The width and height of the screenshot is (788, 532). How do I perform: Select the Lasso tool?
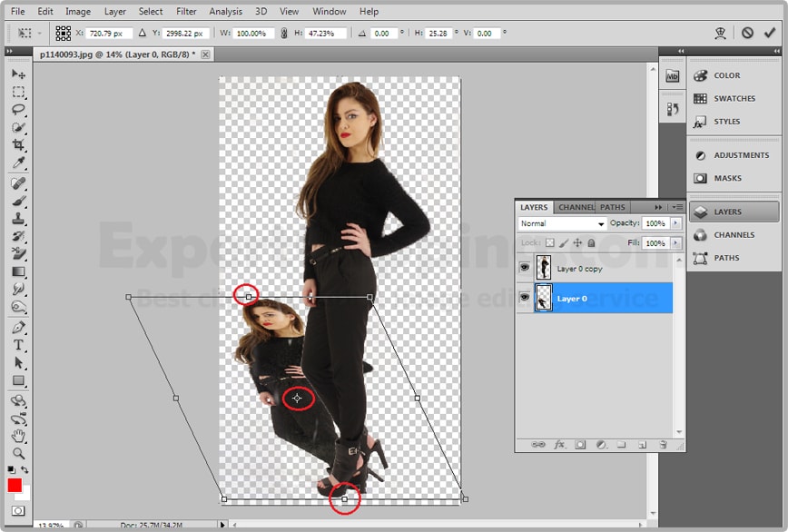(18, 110)
